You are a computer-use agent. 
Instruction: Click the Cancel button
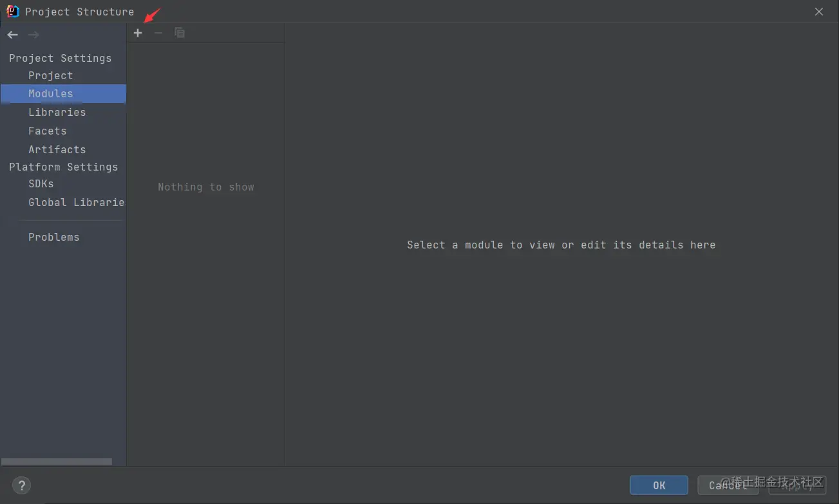coord(728,485)
